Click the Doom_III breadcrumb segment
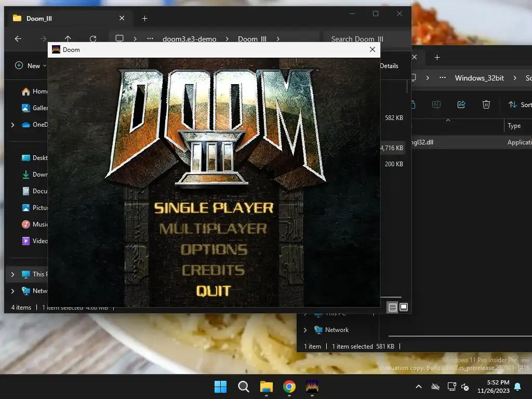This screenshot has height=399, width=532. 252,39
